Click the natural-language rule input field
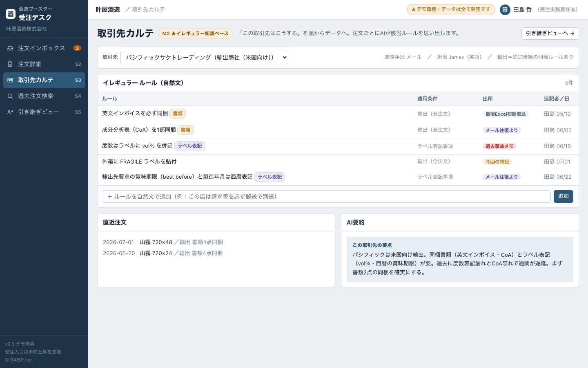Image resolution: width=588 pixels, height=368 pixels. tap(327, 196)
